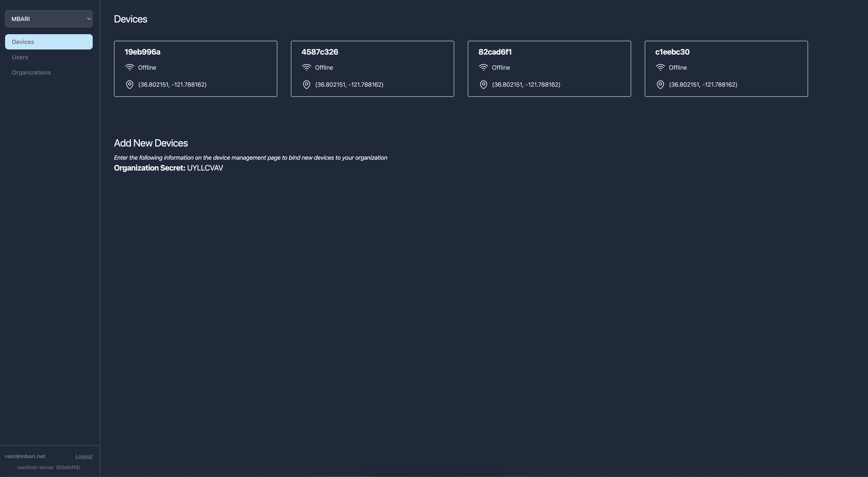Select the location pin icon on device c1eebc30
Screen dimensions: 868x477
coord(660,85)
